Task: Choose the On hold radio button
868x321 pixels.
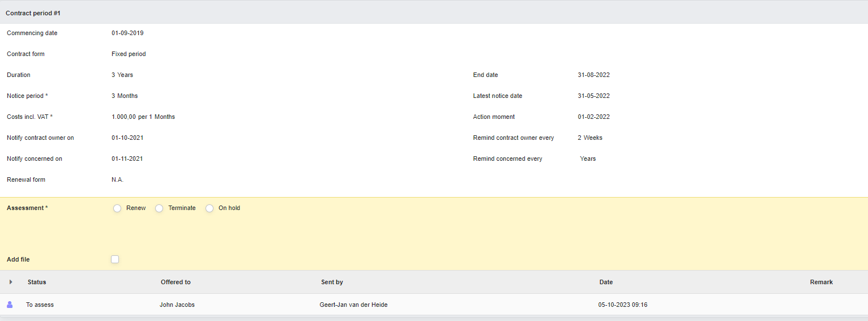Action: [x=209, y=208]
